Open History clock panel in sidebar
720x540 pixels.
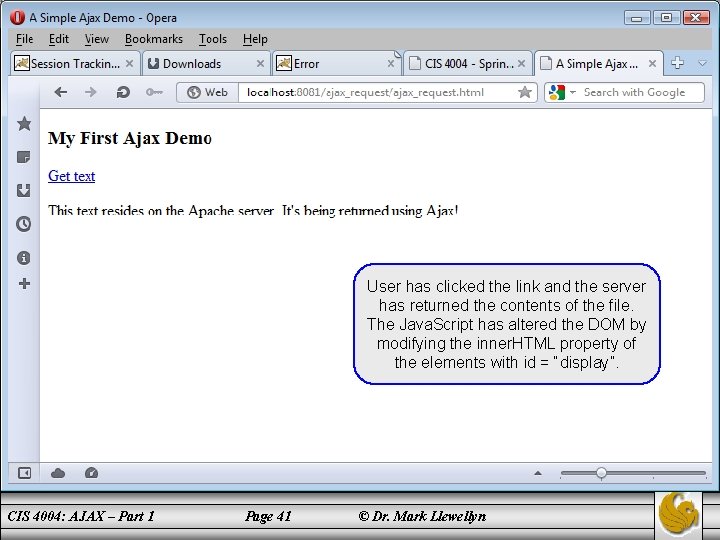pyautogui.click(x=23, y=224)
